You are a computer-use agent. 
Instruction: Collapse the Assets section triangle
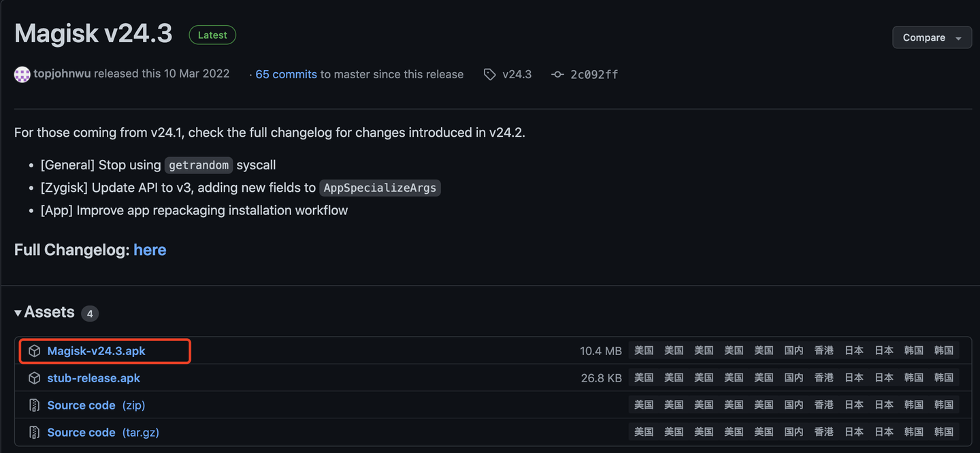(x=17, y=313)
